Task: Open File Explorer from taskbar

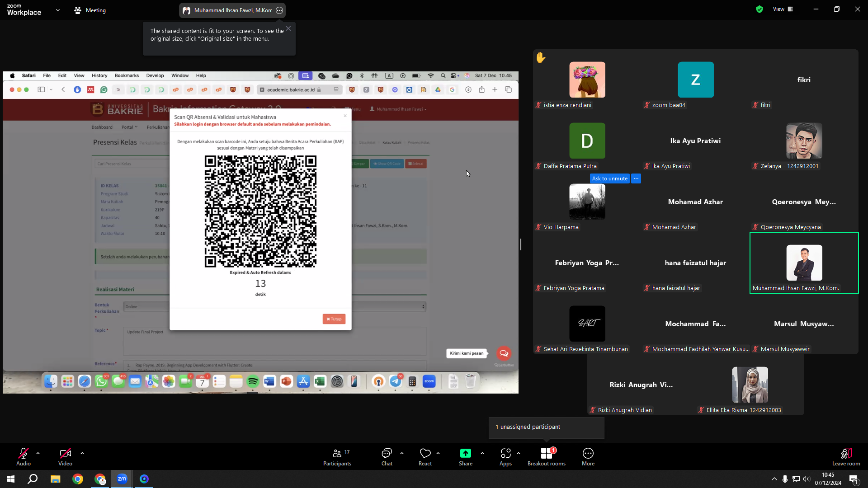Action: pyautogui.click(x=55, y=479)
